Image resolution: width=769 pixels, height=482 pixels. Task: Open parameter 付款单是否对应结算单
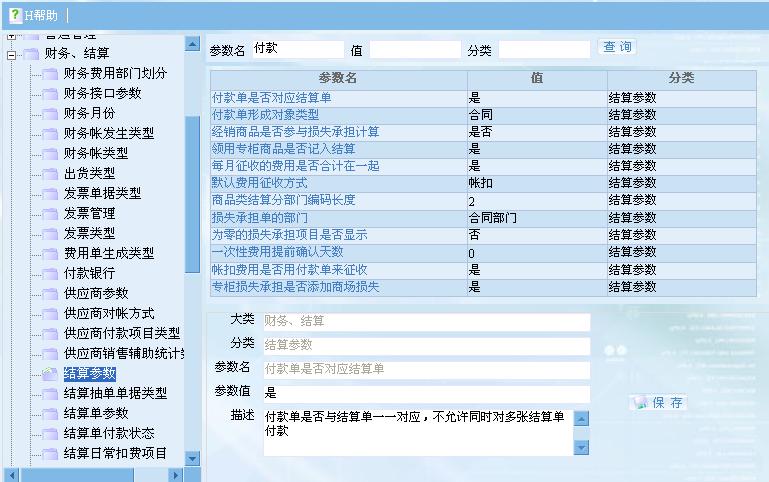(x=271, y=98)
